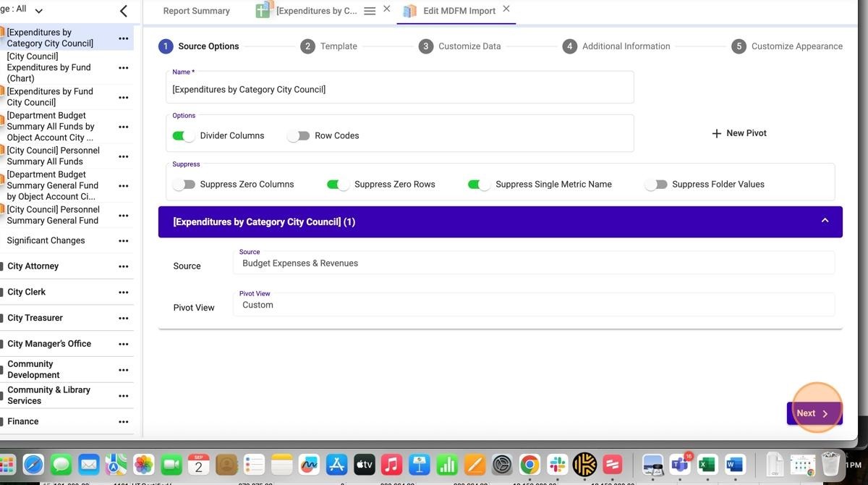This screenshot has width=868, height=485.
Task: Open options for Department Budget Summary General Fund
Action: point(124,186)
